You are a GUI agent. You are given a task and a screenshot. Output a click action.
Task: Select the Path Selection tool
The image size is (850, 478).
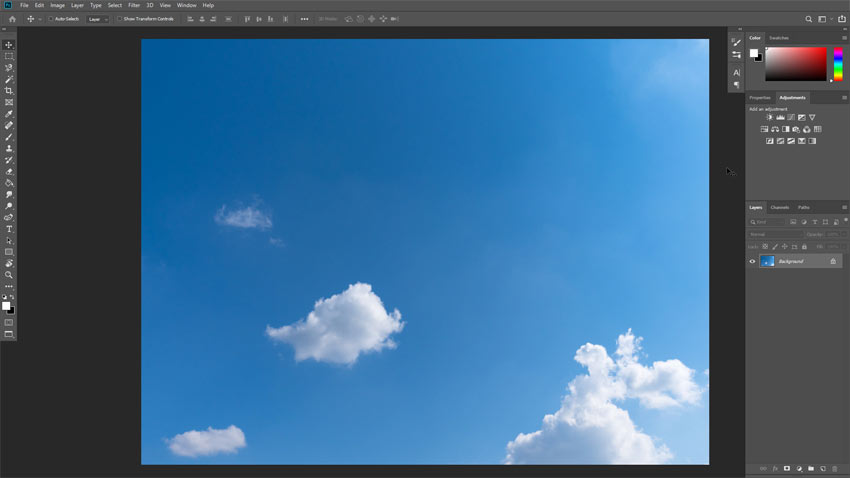(9, 241)
